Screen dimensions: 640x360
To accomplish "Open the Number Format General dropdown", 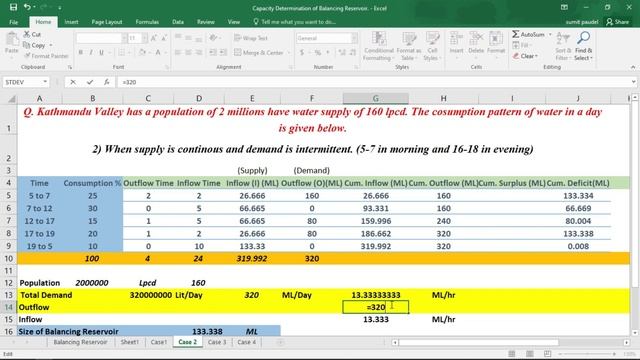I will (x=354, y=38).
